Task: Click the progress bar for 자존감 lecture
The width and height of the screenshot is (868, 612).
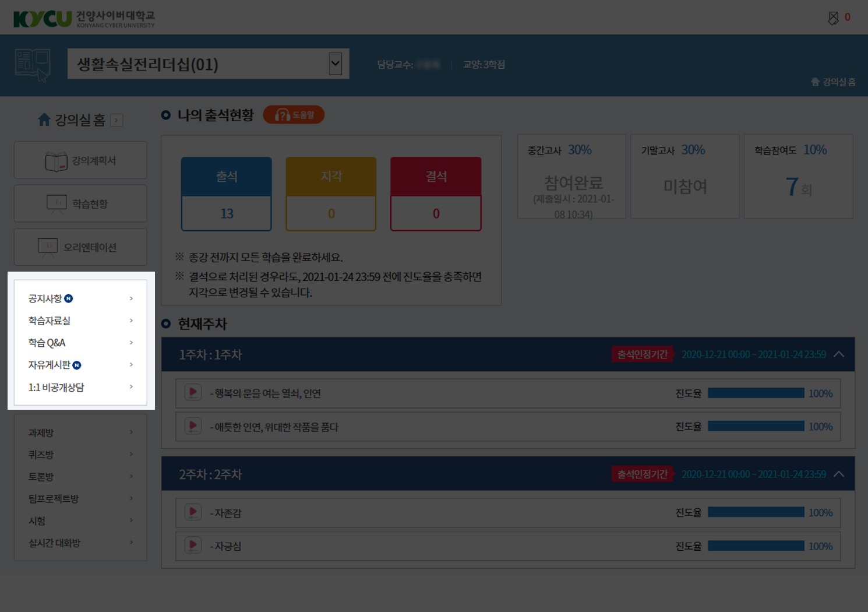Action: tap(756, 512)
